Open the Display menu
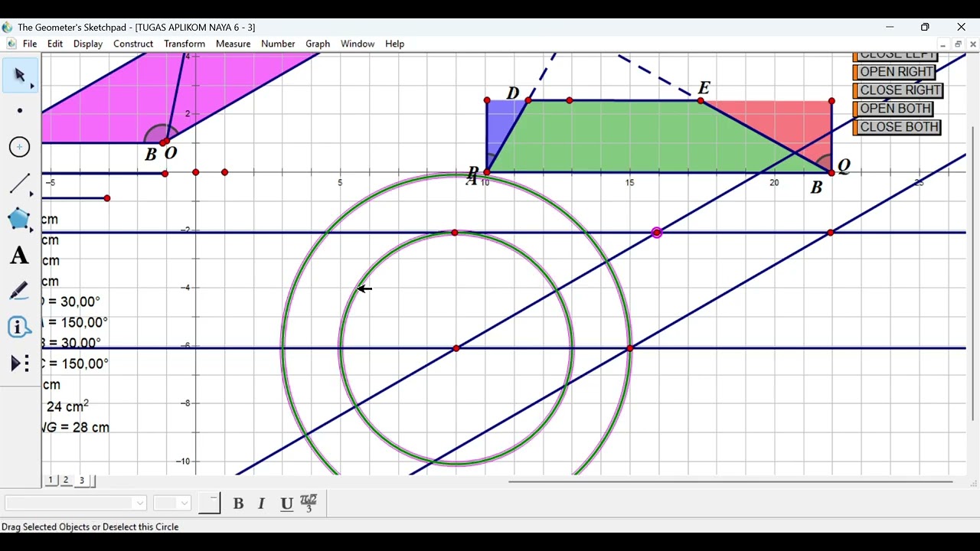This screenshot has height=551, width=980. click(x=88, y=44)
